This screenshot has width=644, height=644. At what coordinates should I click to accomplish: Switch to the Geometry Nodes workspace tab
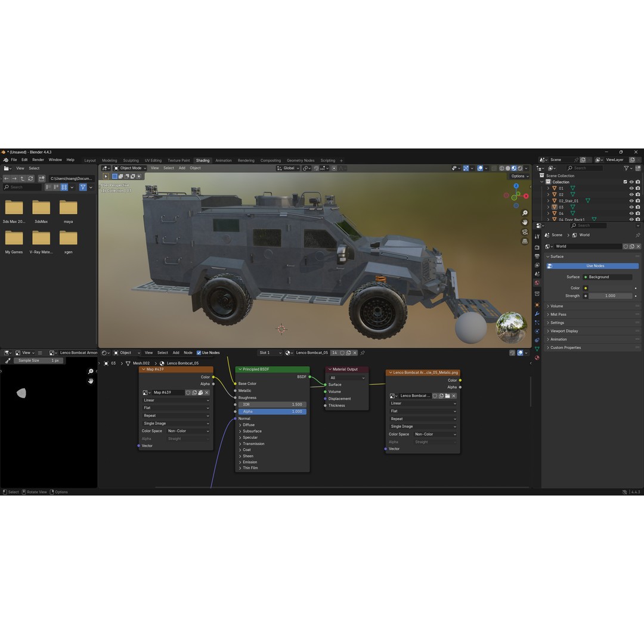pyautogui.click(x=301, y=160)
